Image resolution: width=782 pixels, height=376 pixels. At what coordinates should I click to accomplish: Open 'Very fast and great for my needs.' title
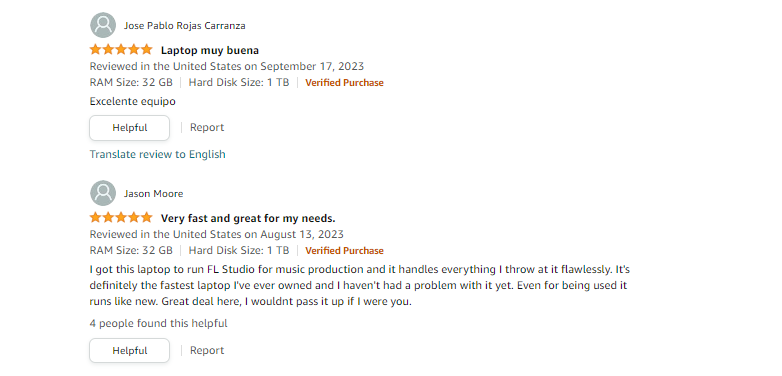248,218
